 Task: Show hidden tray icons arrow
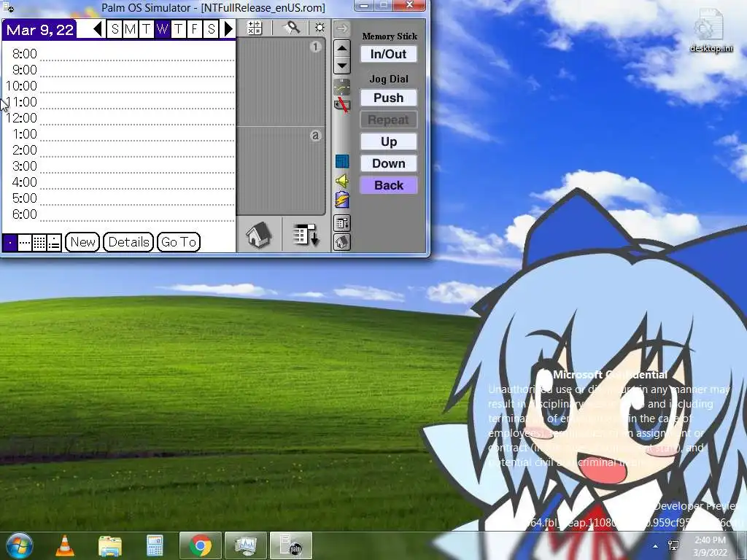[656, 546]
